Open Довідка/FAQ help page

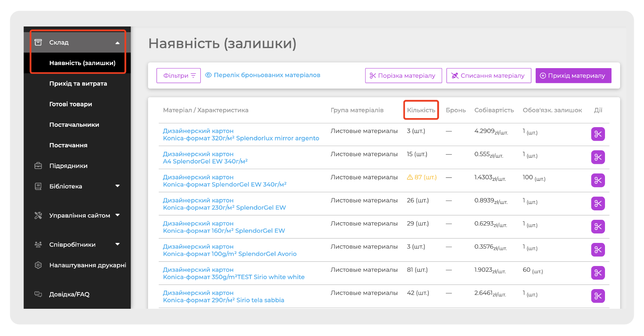(x=69, y=294)
